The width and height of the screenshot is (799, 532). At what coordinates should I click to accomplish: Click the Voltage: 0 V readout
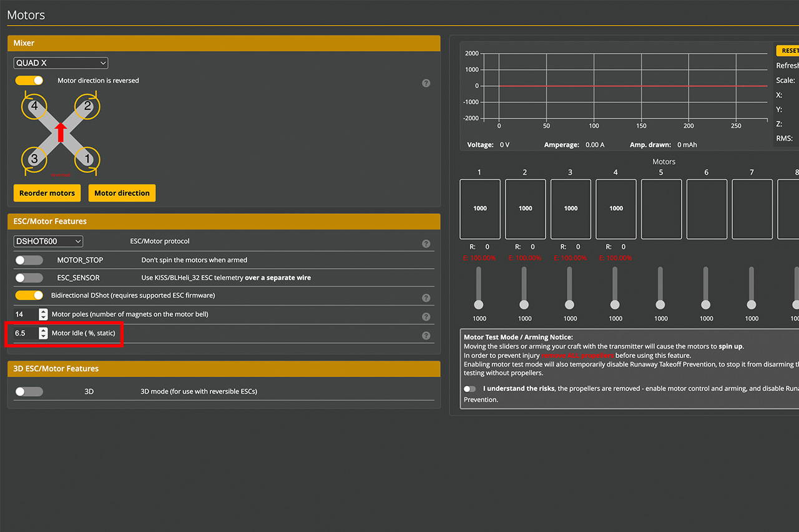[488, 145]
